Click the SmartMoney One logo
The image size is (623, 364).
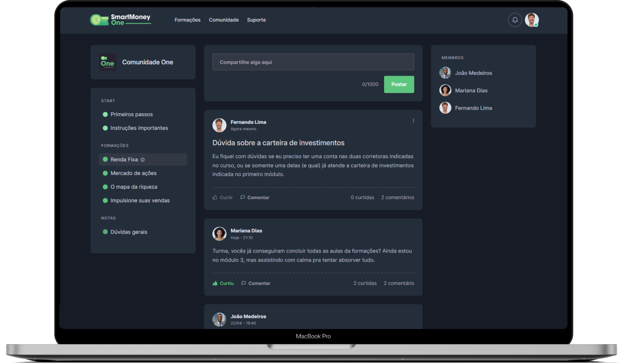click(120, 19)
